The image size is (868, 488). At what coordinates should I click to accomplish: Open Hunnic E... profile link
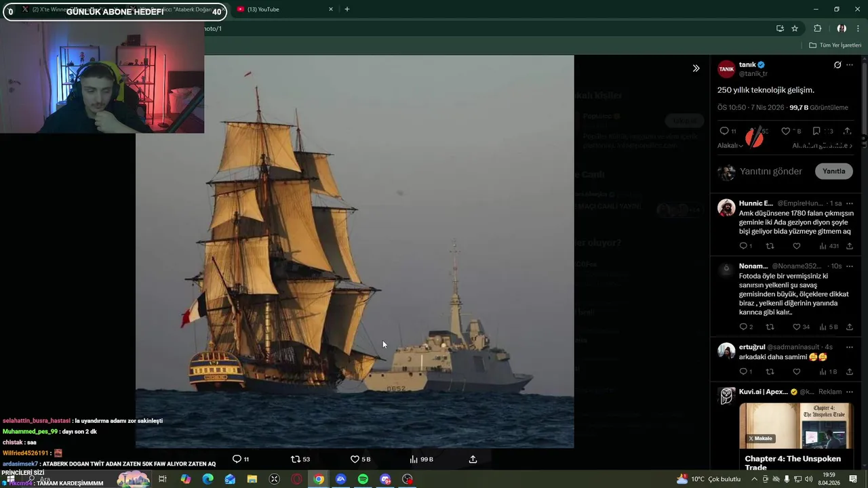[x=755, y=203]
